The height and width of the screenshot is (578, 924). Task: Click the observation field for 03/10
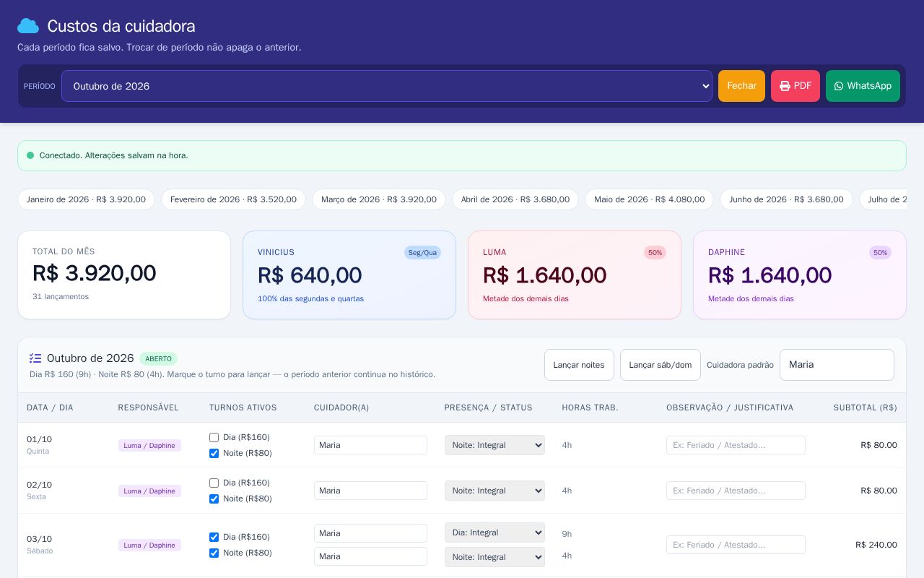pyautogui.click(x=736, y=545)
